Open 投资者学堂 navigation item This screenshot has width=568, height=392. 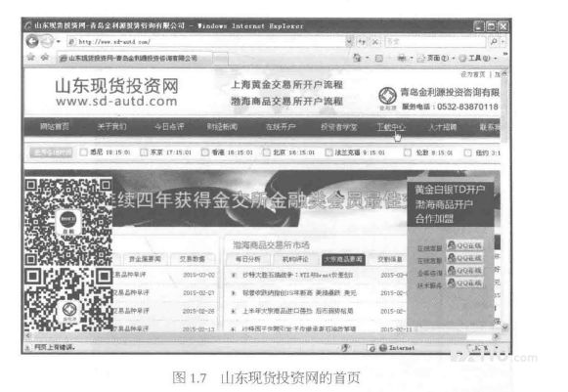coord(338,127)
